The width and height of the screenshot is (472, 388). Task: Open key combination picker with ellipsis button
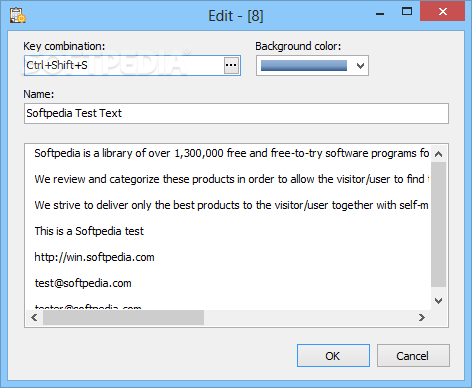(x=231, y=65)
